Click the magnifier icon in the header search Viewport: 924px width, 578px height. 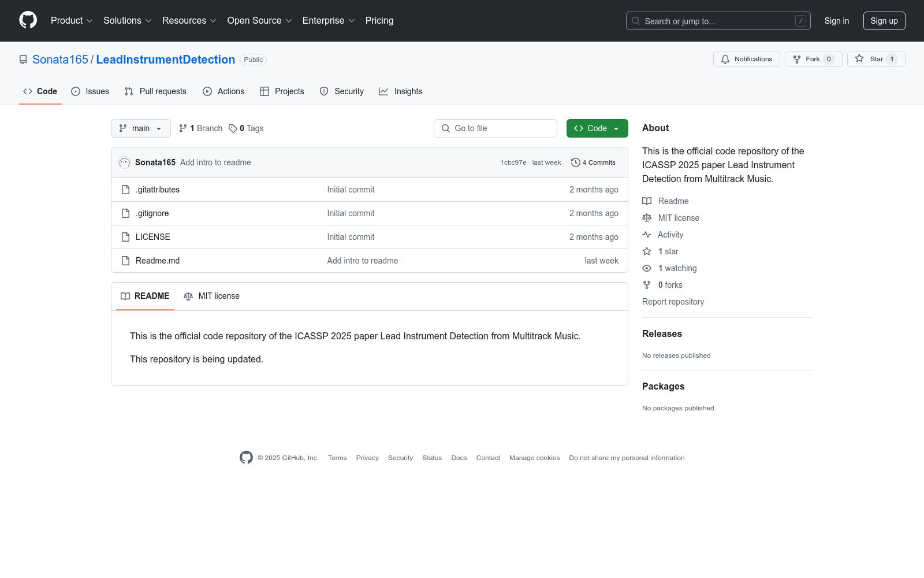coord(636,21)
